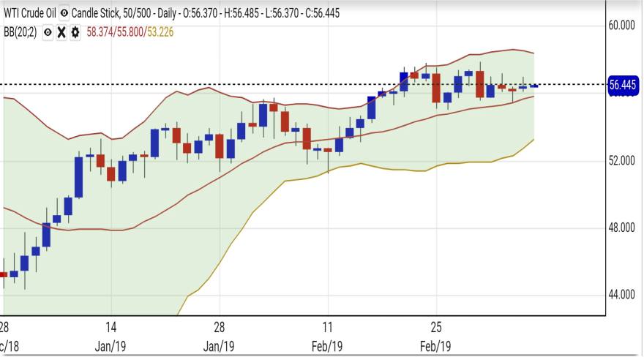This screenshot has width=644, height=357.
Task: Select the 25 Feb/19 date marker
Action: (x=435, y=336)
